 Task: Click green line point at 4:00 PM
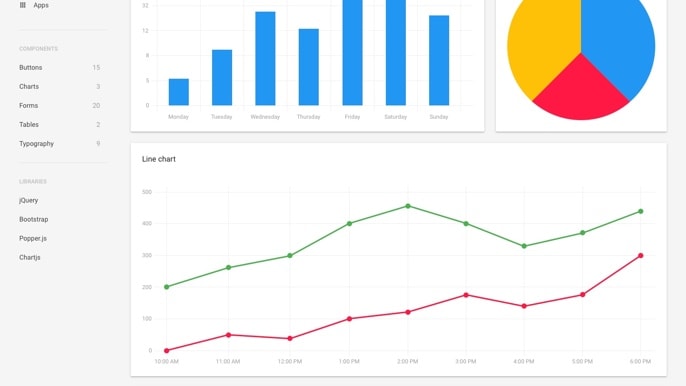click(x=524, y=246)
